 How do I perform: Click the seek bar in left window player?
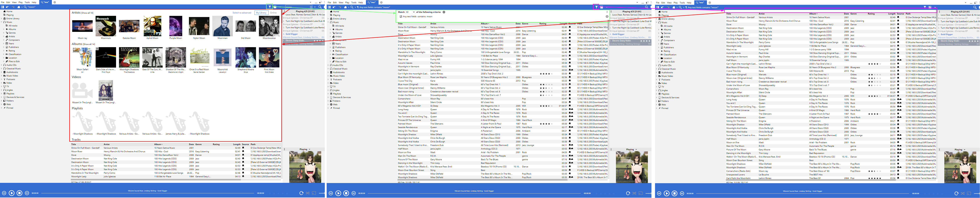(x=147, y=193)
